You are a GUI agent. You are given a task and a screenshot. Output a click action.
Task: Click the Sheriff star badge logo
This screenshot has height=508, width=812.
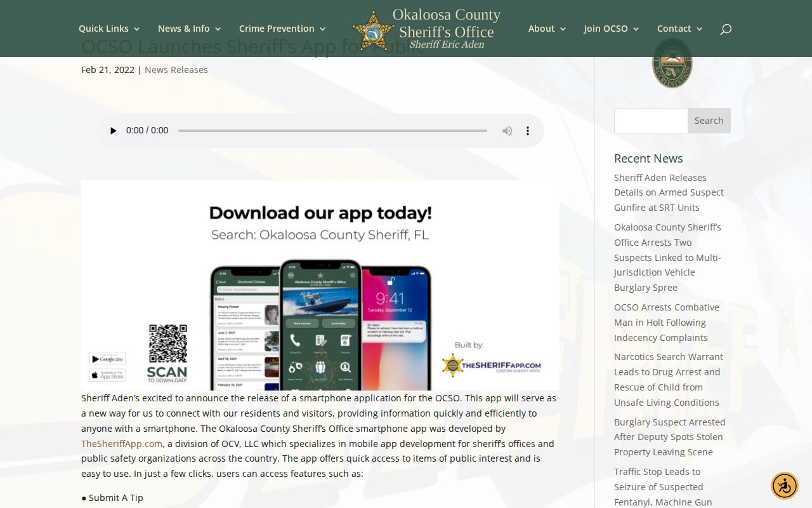pyautogui.click(x=373, y=30)
